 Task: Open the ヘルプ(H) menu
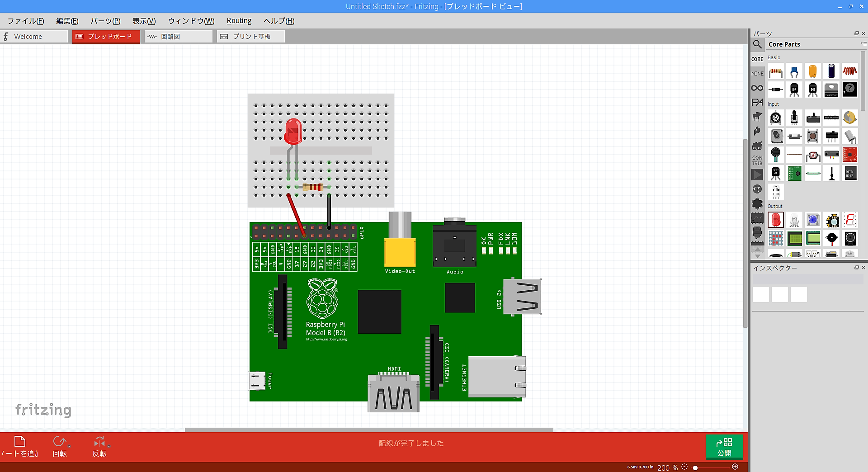tap(279, 21)
